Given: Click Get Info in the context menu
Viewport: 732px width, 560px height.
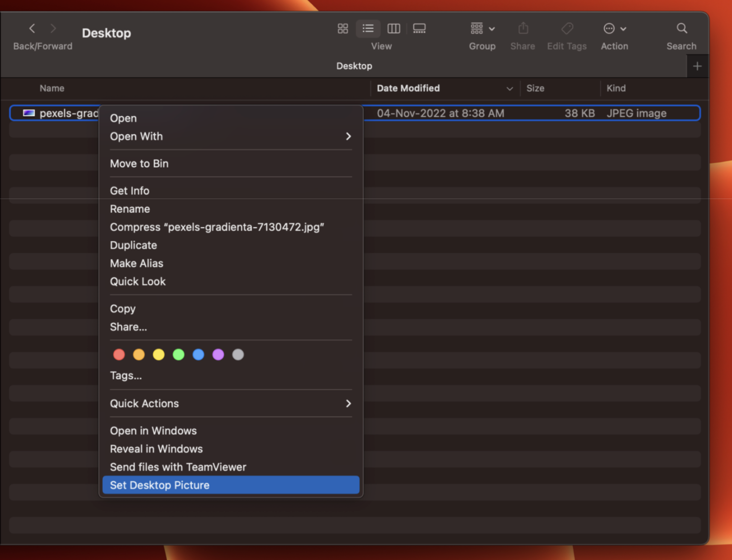Looking at the screenshot, I should coord(129,190).
